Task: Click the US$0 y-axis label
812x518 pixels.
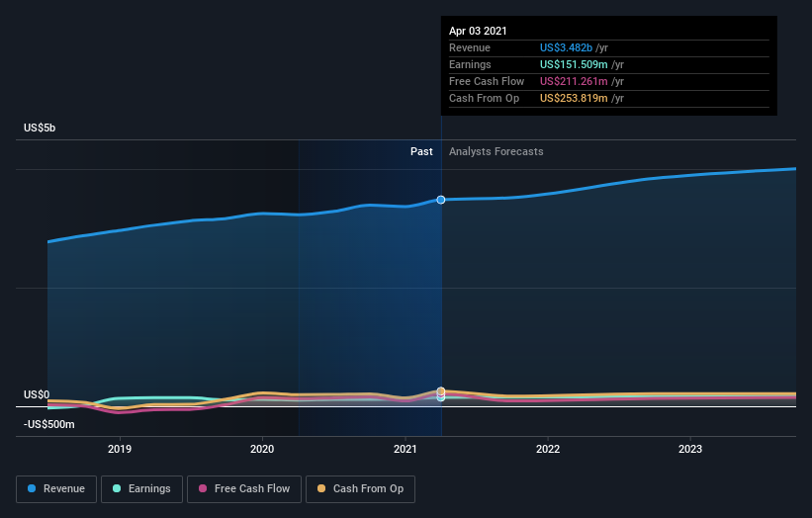Action: 37,394
